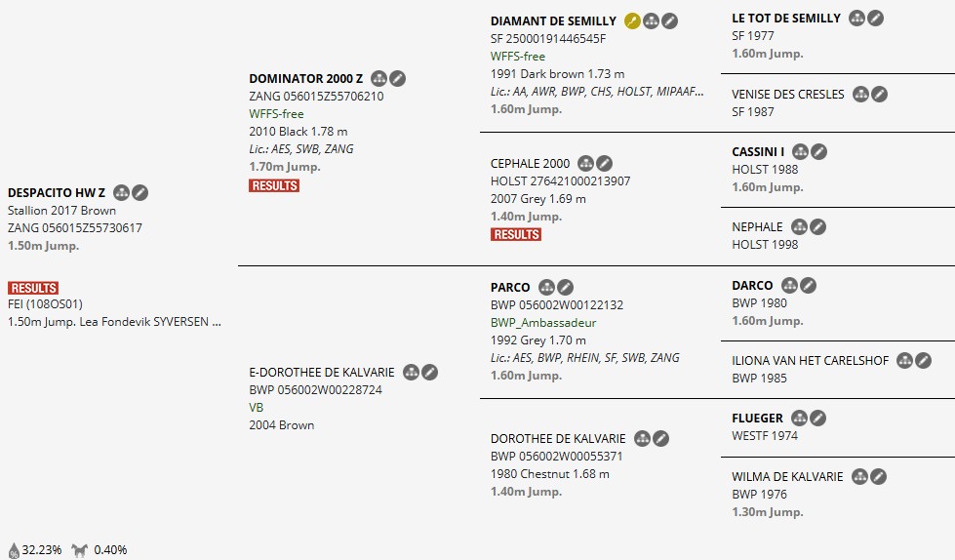Screen dimensions: 955x560
Task: Open pedigree tree icon for Cephale 2000
Action: click(586, 163)
